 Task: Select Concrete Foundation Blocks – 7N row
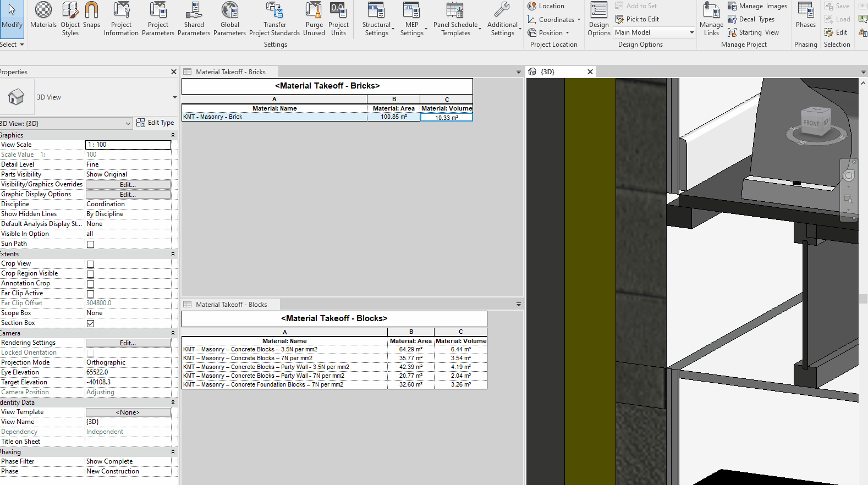(334, 384)
